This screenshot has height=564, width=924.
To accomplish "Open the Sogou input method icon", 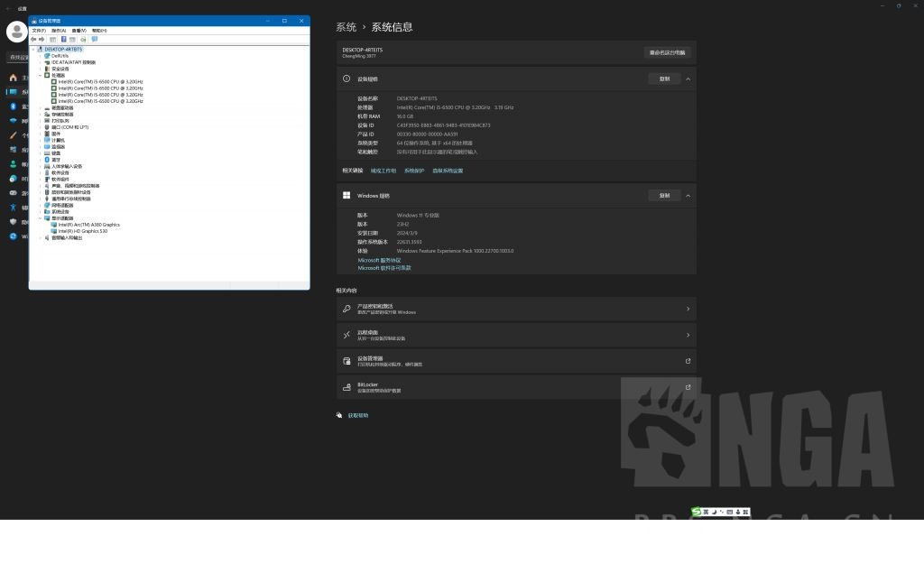I will (697, 512).
